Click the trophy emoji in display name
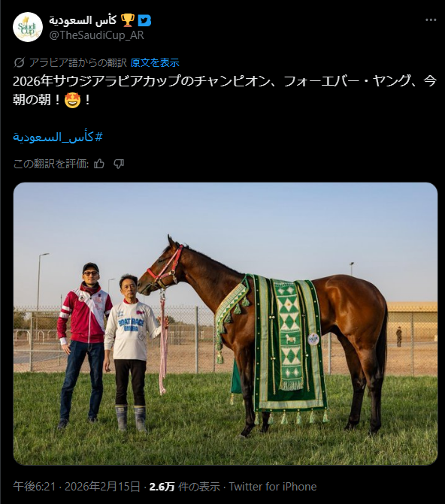This screenshot has width=445, height=504. (128, 20)
